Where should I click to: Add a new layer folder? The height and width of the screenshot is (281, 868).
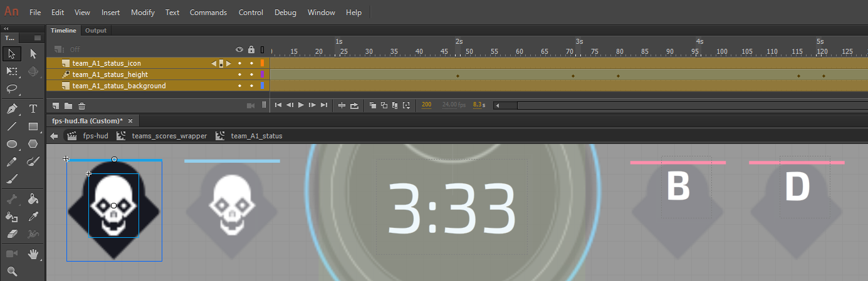point(68,106)
